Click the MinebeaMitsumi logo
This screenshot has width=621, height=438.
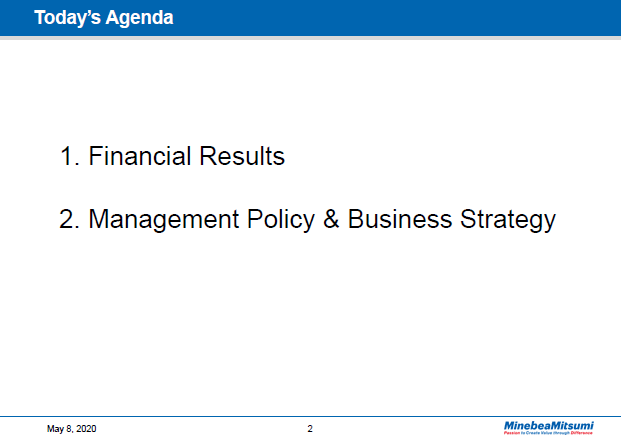[549, 425]
